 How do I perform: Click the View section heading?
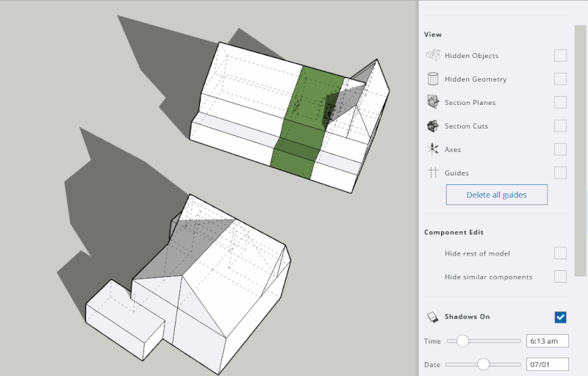[x=433, y=35]
